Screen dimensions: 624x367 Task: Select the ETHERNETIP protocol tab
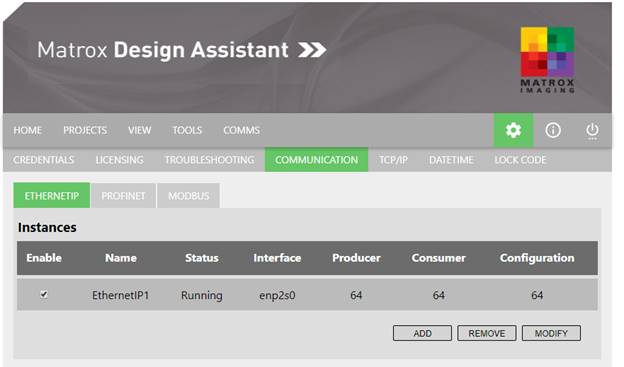[52, 195]
